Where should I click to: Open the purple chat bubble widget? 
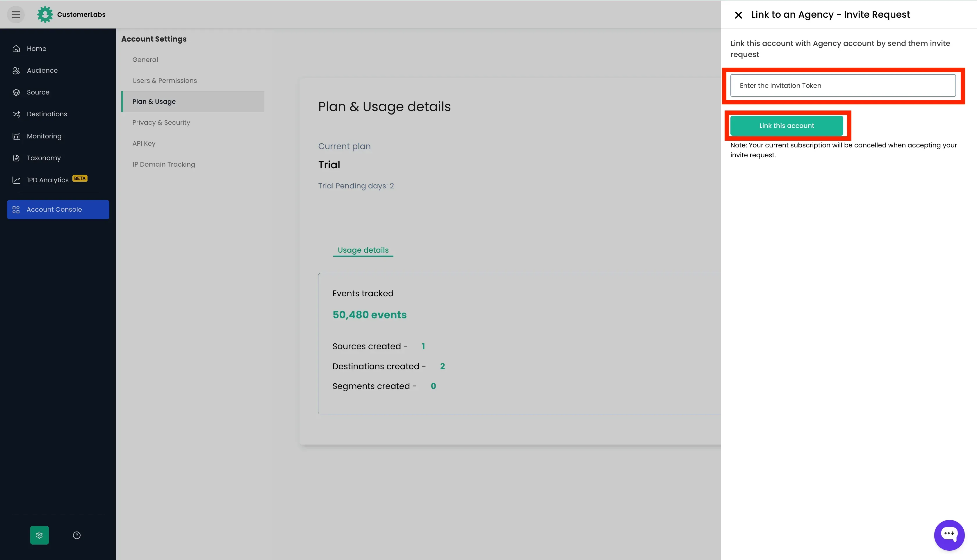pos(949,535)
